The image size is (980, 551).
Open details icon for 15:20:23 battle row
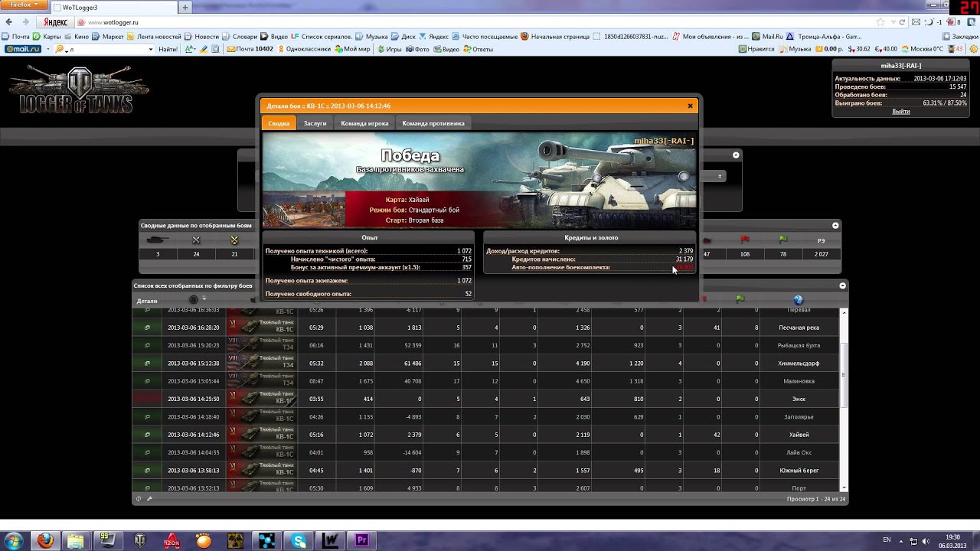coord(147,345)
